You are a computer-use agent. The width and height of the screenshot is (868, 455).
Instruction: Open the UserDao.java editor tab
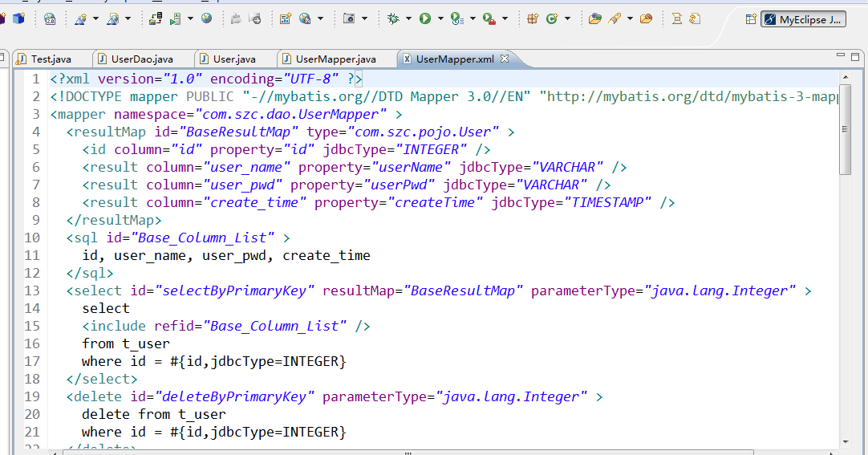(x=142, y=59)
